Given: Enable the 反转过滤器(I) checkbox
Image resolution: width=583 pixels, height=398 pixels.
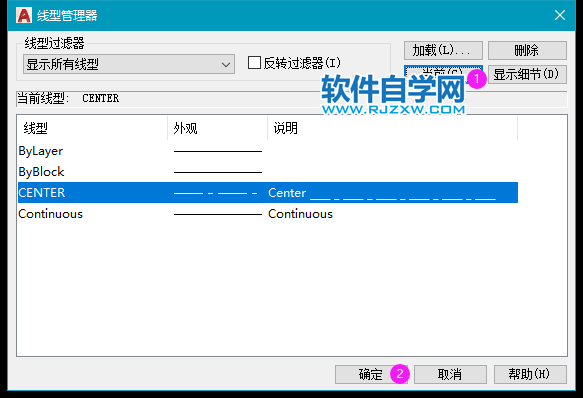Looking at the screenshot, I should [x=254, y=62].
